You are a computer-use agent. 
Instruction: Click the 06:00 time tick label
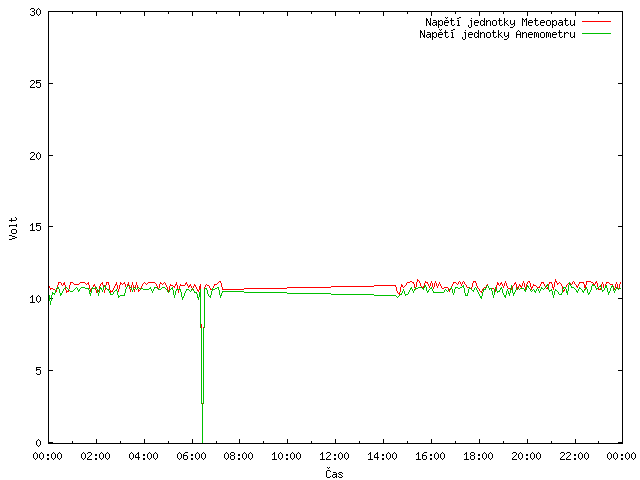click(x=191, y=456)
